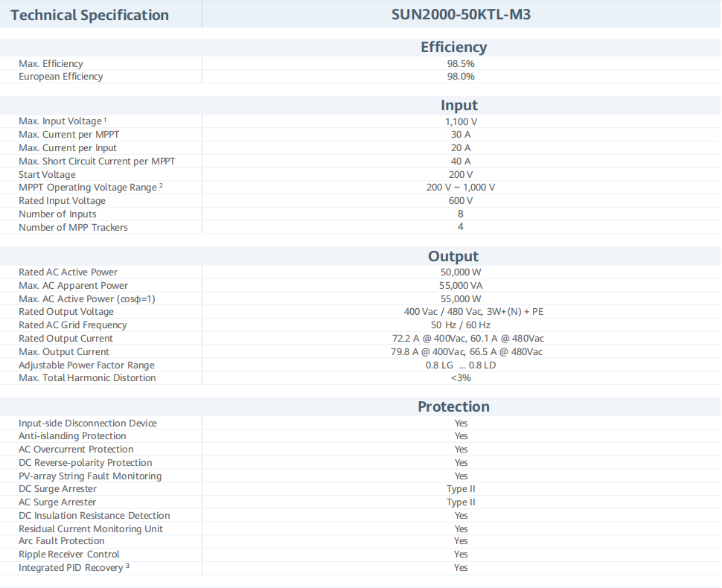This screenshot has width=722, height=588.
Task: Select the 'Ripple Receiver Control' label
Action: pos(69,555)
